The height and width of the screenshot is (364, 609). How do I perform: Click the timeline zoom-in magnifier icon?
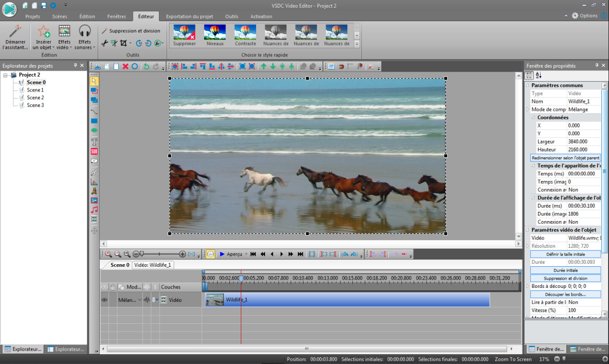[109, 254]
